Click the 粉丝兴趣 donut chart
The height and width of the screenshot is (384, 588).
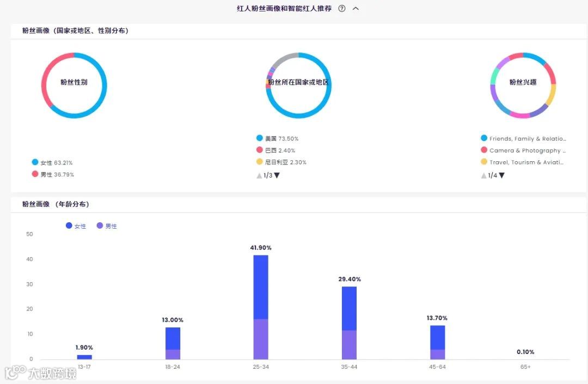tap(523, 85)
